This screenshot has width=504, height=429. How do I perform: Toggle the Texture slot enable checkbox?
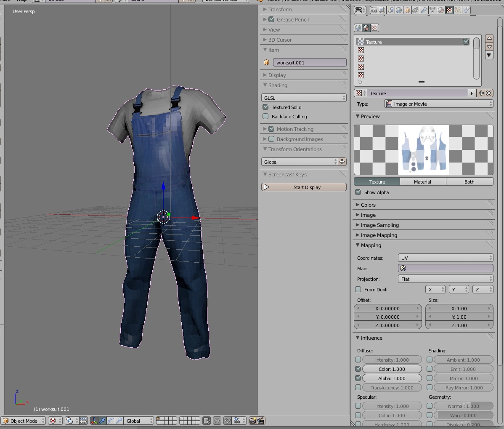point(466,42)
